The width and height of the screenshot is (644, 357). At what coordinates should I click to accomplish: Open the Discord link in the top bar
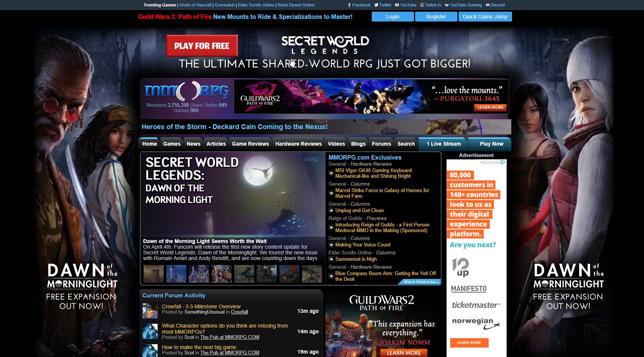point(495,5)
